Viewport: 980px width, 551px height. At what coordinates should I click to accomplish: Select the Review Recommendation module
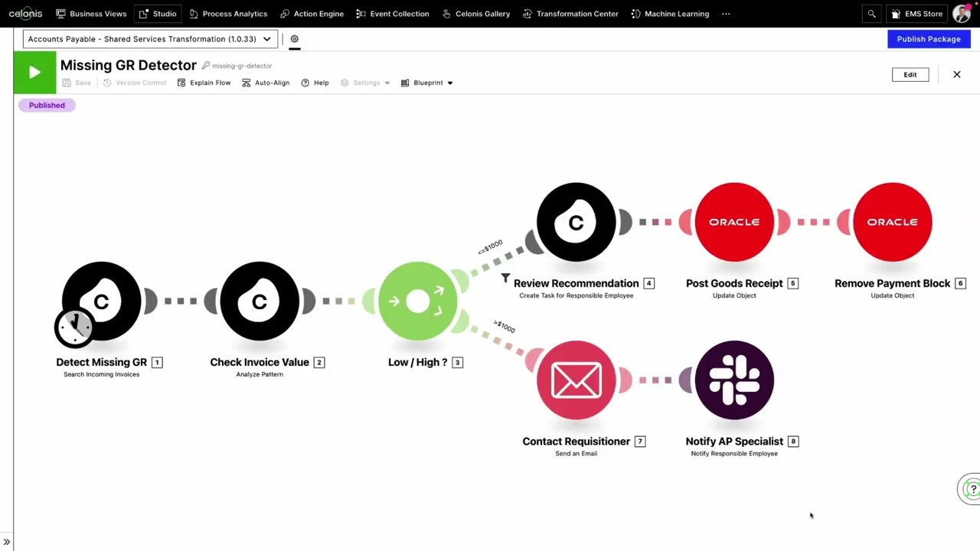pyautogui.click(x=576, y=222)
